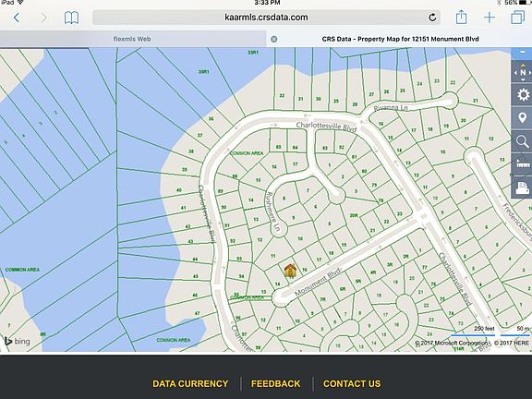The image size is (532, 399).
Task: Click the Rushmere Ln street label
Action: click(272, 212)
